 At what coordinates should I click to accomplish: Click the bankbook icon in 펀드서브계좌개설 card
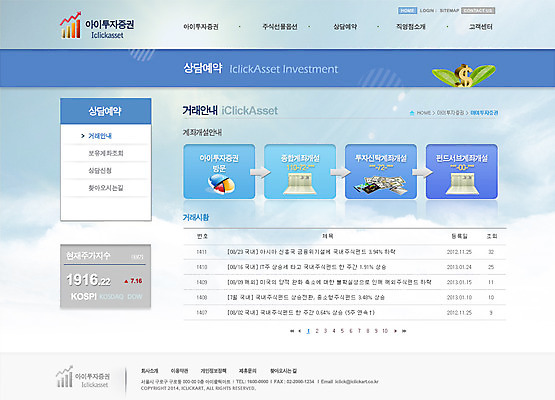(462, 184)
